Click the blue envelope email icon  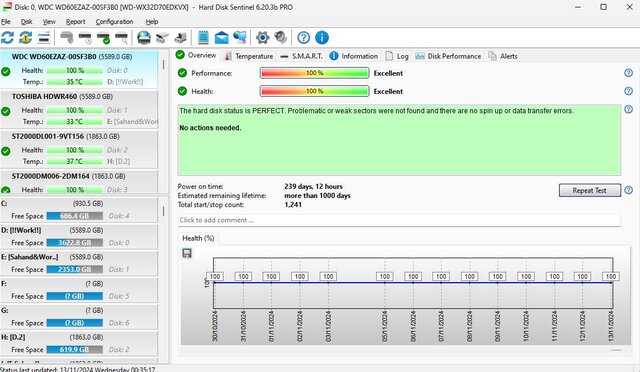click(222, 38)
